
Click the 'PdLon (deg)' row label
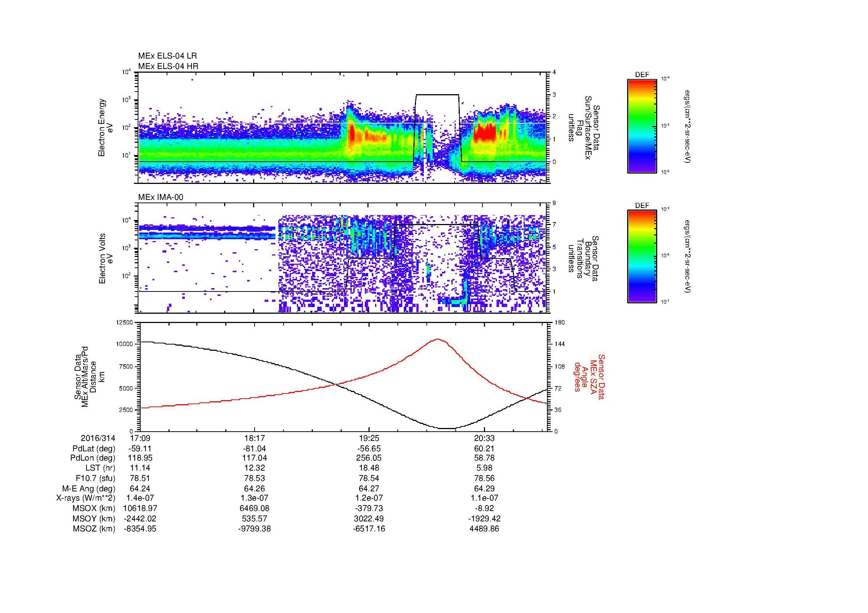coord(93,458)
